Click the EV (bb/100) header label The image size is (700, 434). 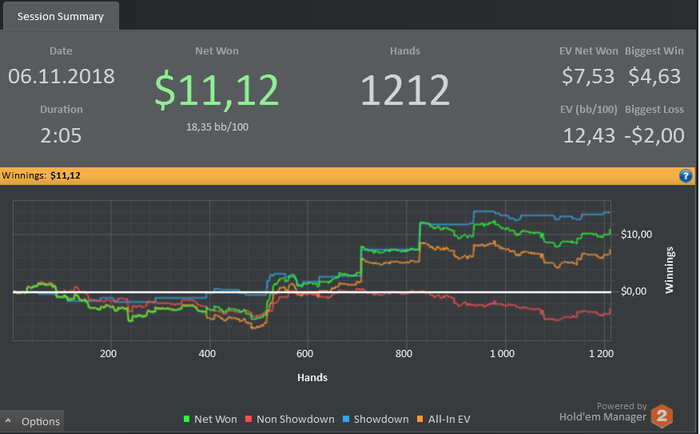tap(589, 109)
